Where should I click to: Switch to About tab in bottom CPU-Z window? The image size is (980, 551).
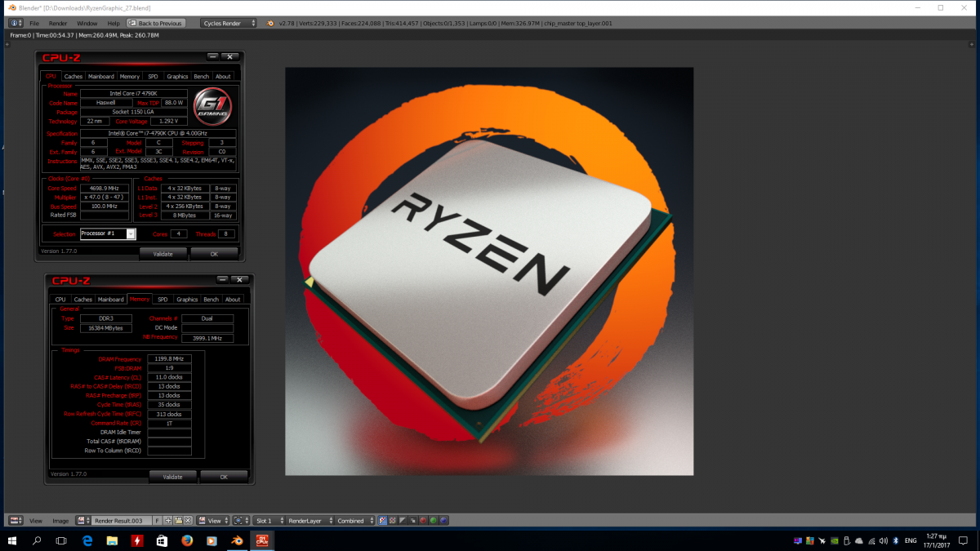233,300
